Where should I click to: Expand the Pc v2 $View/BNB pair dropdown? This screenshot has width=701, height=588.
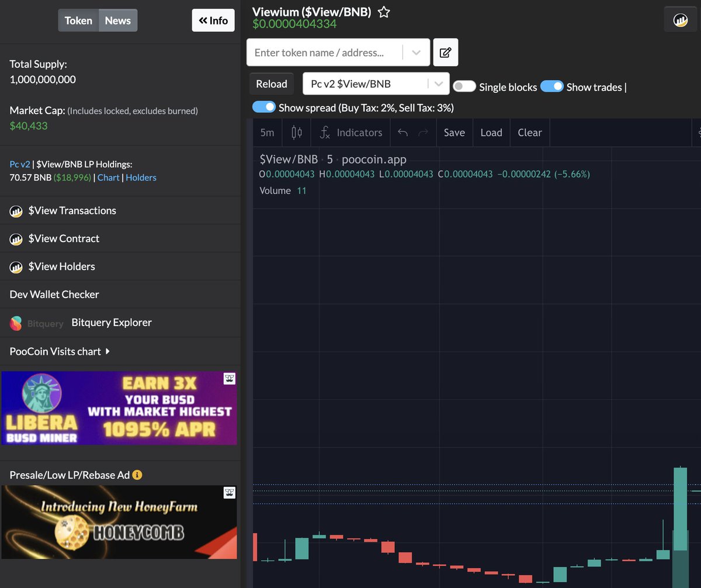tap(438, 84)
